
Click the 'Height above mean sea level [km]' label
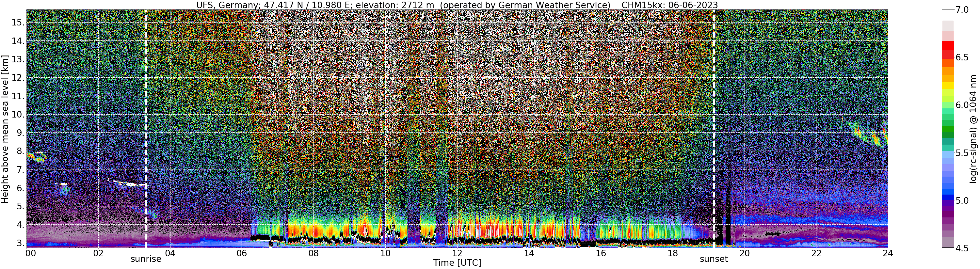(x=5, y=129)
